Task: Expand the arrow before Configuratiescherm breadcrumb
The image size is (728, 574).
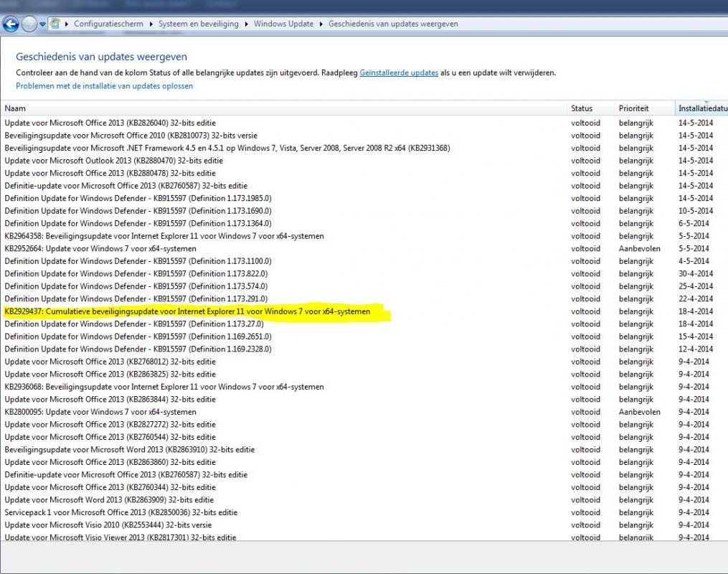Action: tap(67, 24)
